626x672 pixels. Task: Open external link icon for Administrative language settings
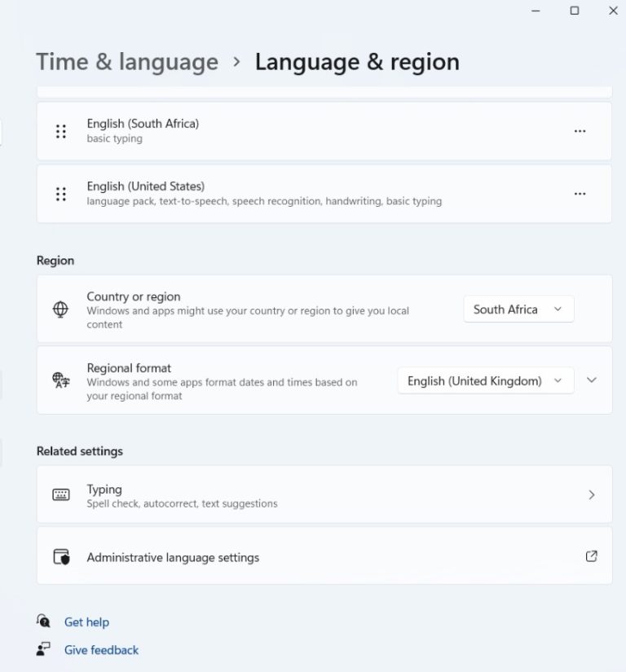tap(591, 556)
